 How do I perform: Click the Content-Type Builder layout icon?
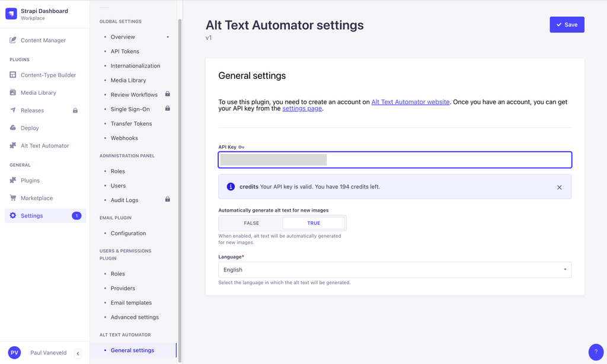click(x=13, y=75)
